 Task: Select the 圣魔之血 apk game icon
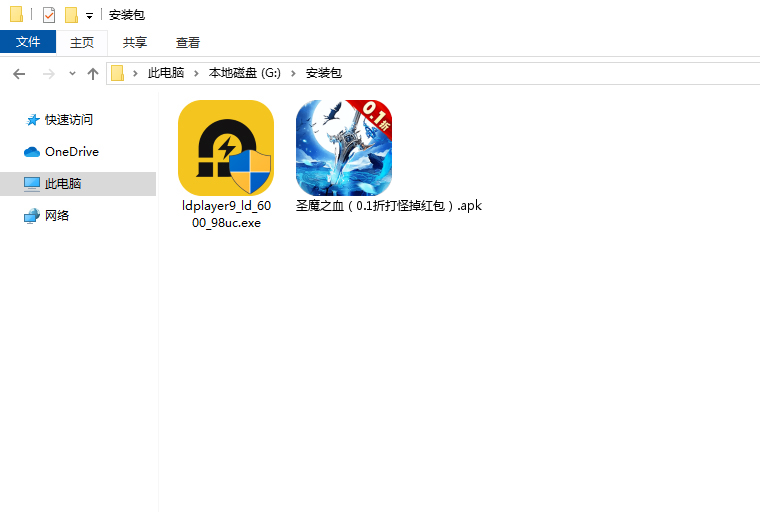[343, 147]
